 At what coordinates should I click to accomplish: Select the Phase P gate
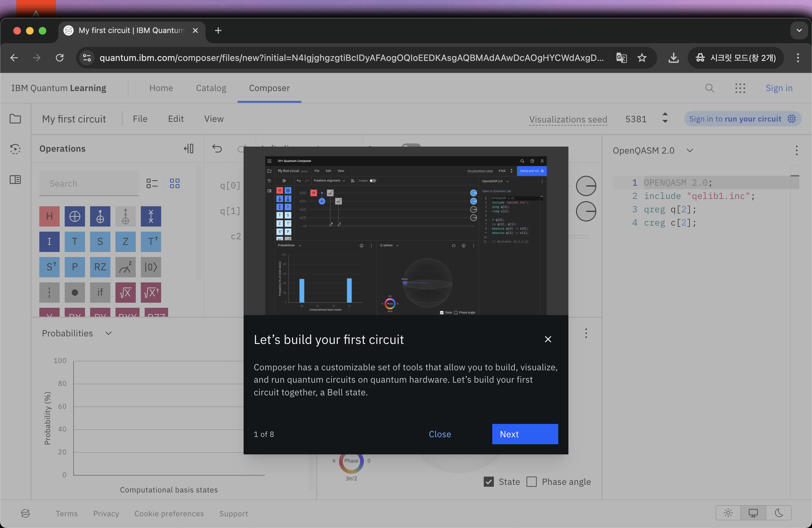point(75,267)
